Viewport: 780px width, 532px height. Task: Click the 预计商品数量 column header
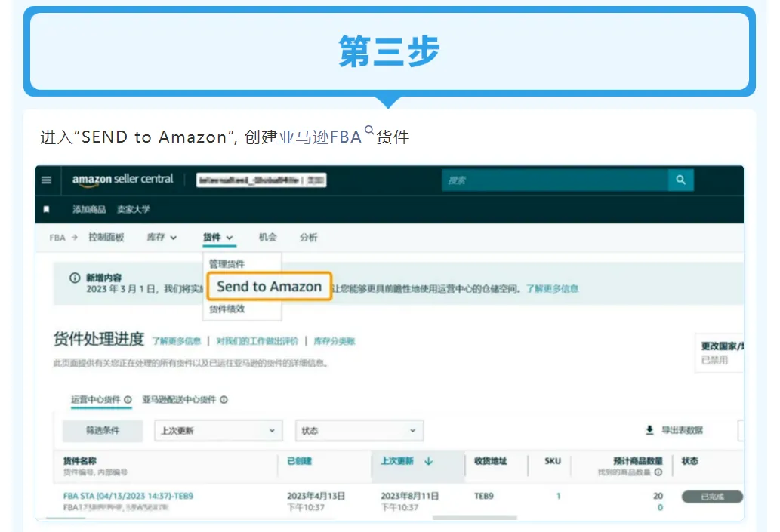(638, 461)
